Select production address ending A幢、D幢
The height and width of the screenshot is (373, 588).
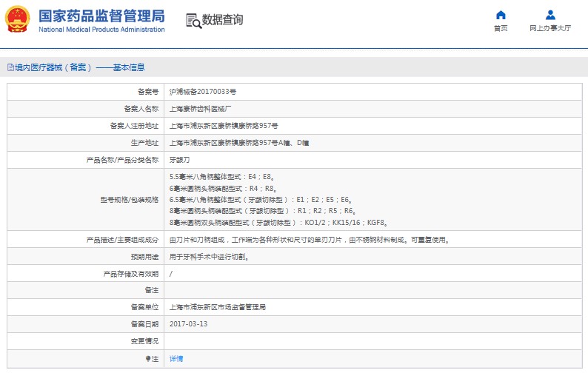[239, 143]
